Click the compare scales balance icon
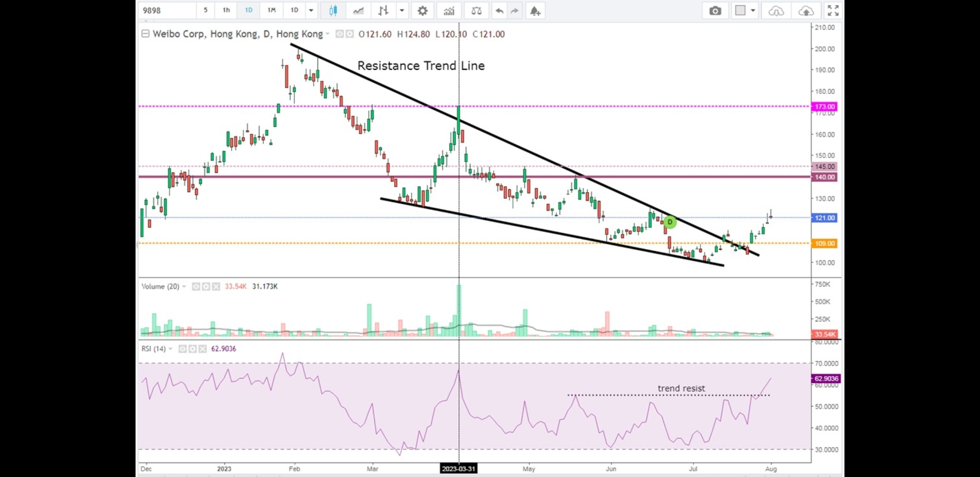 tap(476, 11)
